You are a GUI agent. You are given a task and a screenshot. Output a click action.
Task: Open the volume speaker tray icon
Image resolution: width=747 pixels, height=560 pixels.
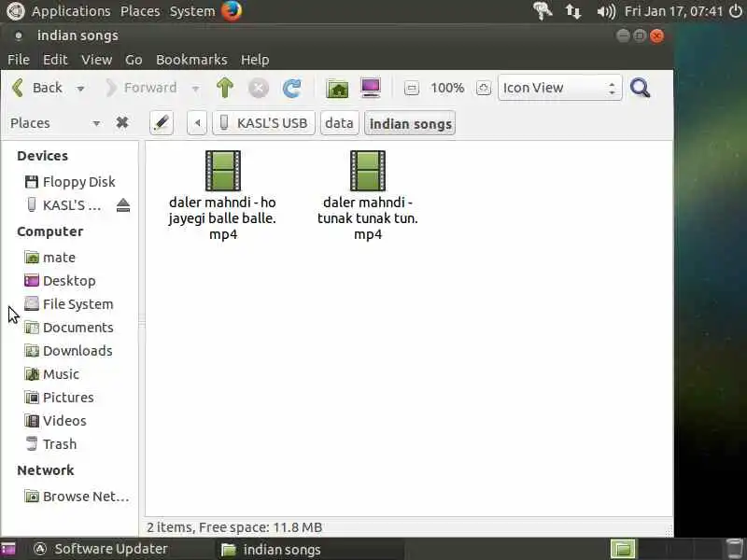coord(605,10)
